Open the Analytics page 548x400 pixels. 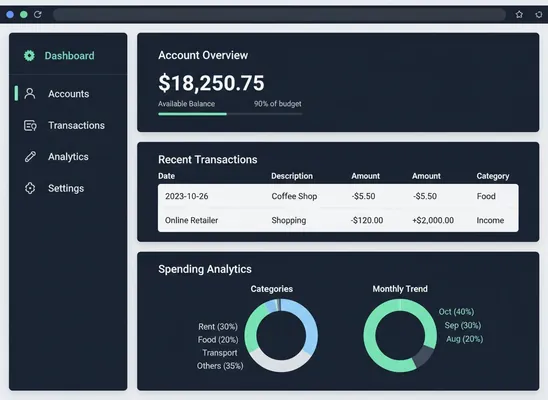click(x=68, y=157)
